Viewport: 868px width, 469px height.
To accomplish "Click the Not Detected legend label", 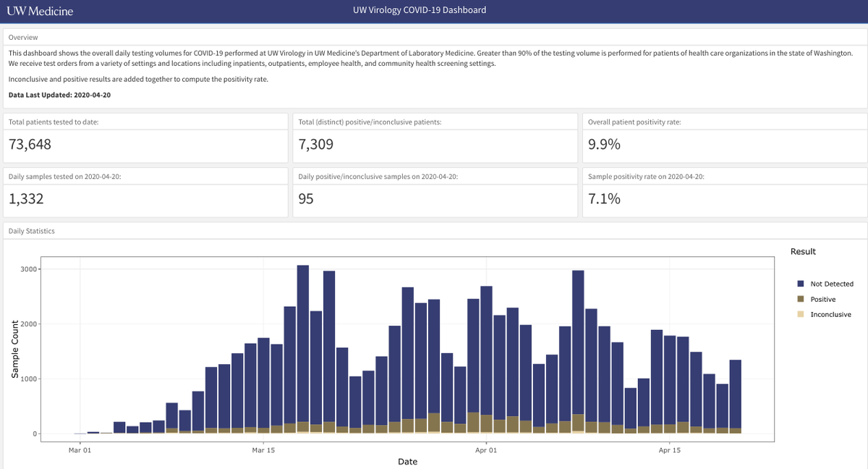I will coord(832,284).
